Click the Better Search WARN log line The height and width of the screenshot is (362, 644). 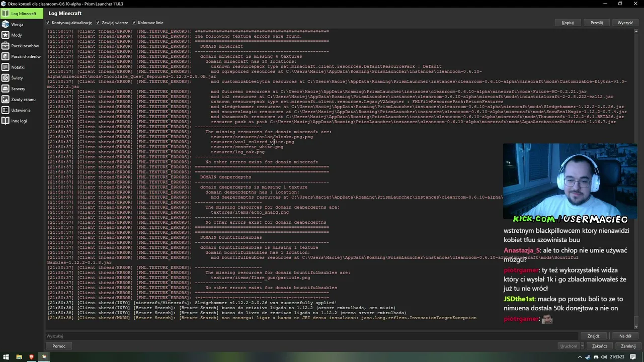pyautogui.click(x=262, y=318)
